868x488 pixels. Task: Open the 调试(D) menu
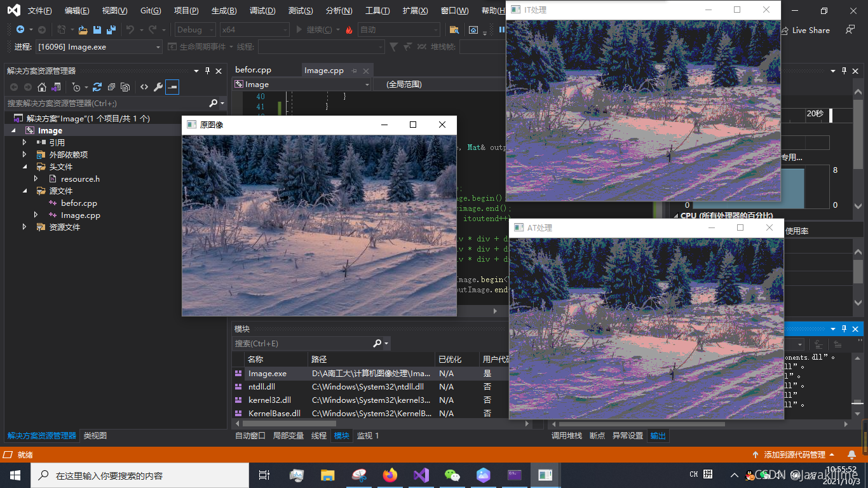pos(262,11)
